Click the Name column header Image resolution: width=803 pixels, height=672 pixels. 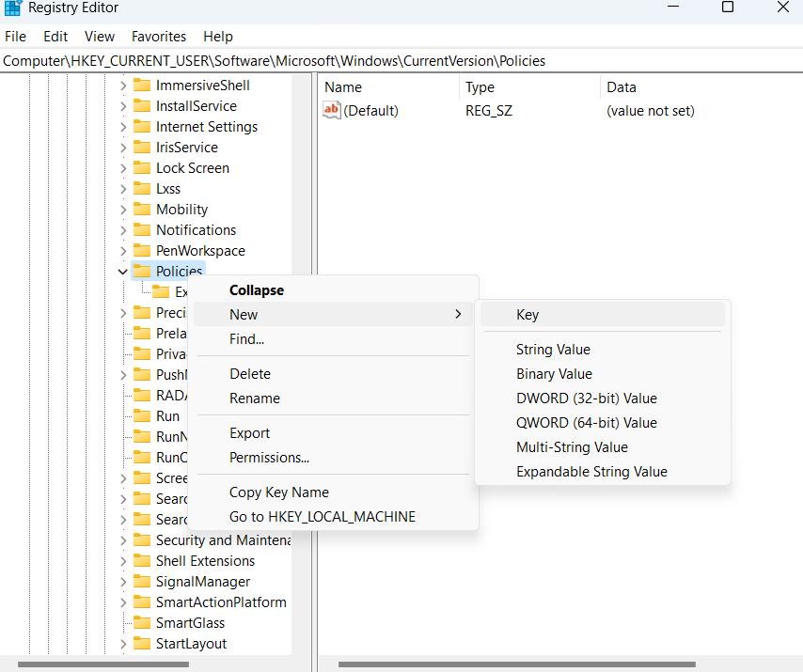[x=343, y=86]
